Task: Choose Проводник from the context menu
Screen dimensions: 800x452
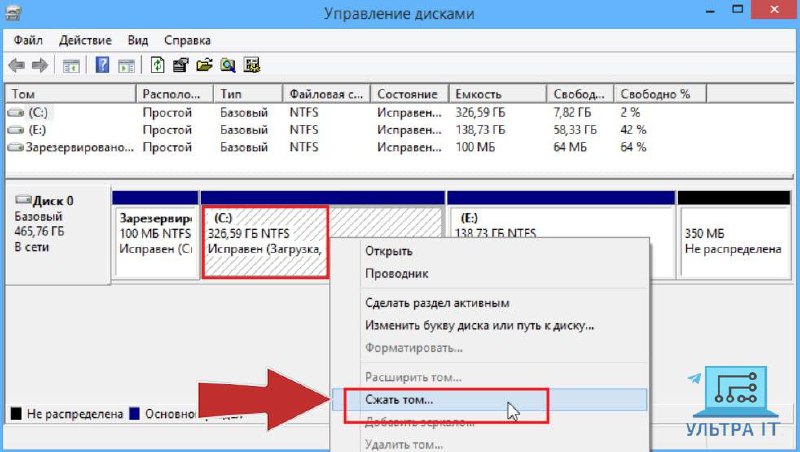Action: (397, 272)
